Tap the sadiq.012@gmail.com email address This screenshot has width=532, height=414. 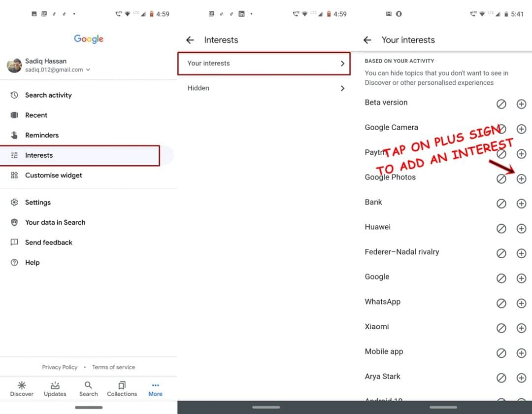(x=54, y=69)
